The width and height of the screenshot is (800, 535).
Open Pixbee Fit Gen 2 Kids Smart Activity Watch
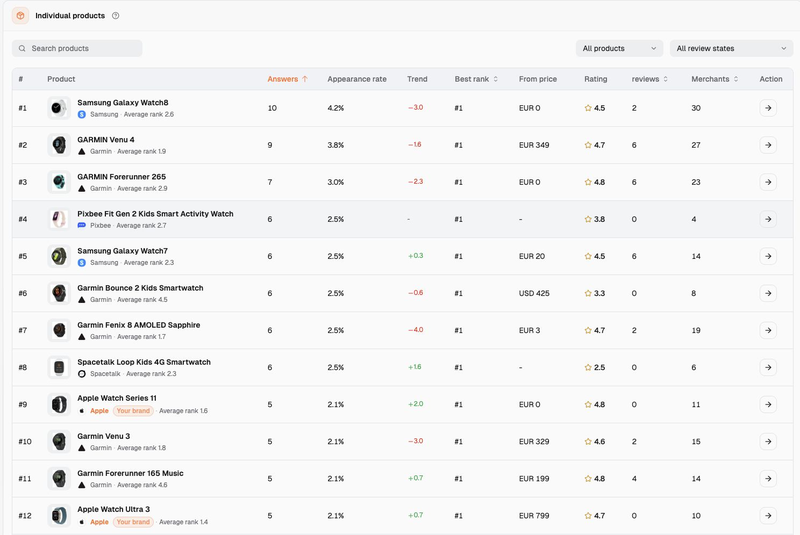click(156, 214)
